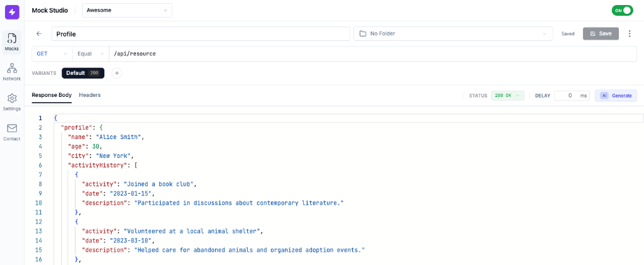Open the Network sidebar section
The height and width of the screenshot is (265, 644).
12,72
